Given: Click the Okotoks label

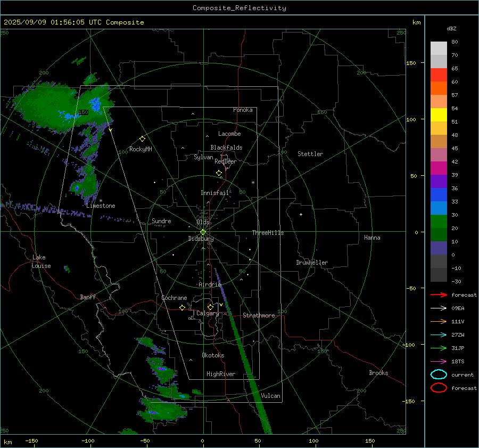Looking at the screenshot, I should (x=213, y=355).
